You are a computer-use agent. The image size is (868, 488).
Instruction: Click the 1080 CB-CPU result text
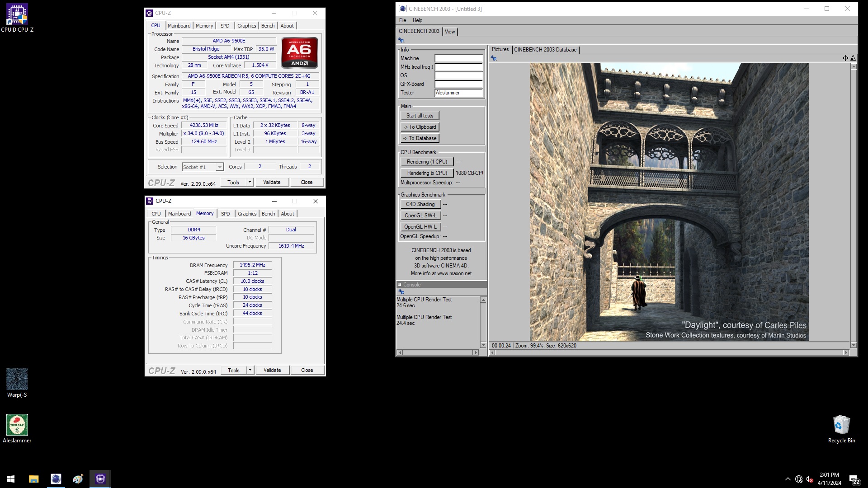click(469, 173)
